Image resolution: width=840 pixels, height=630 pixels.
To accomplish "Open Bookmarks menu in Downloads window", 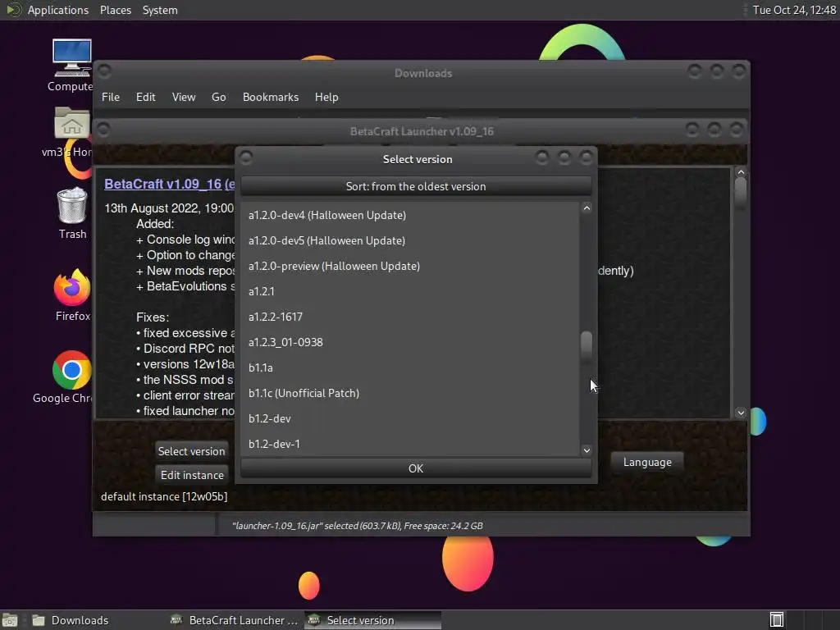I will 271,97.
